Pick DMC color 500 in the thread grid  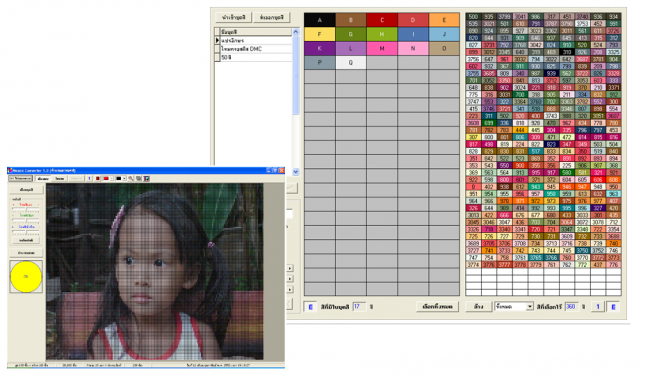point(473,17)
